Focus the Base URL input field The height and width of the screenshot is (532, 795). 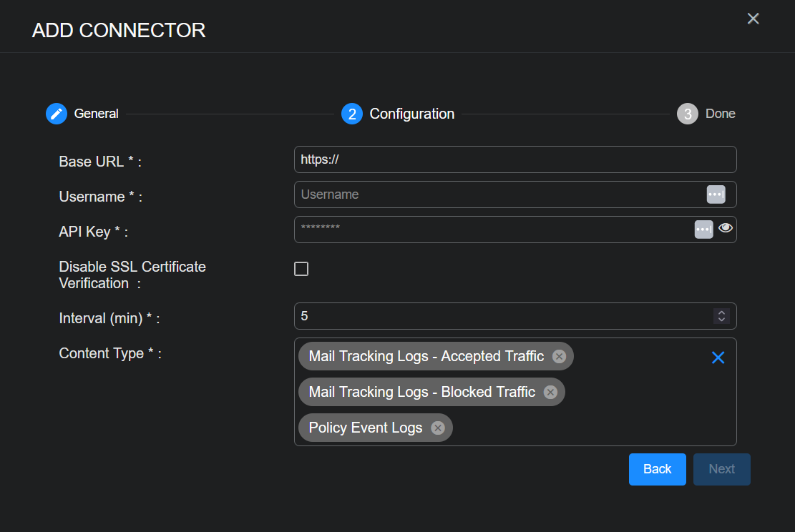coord(515,159)
